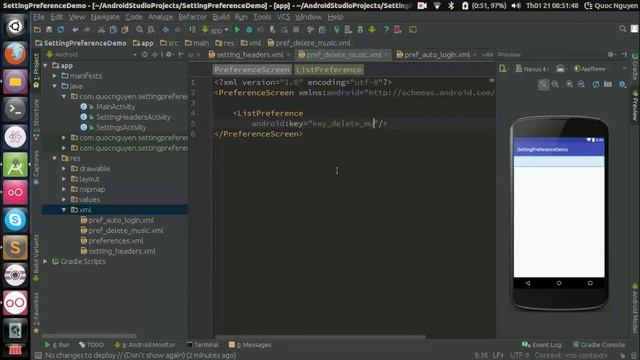Image resolution: width=640 pixels, height=360 pixels.
Task: Click the Replace toolbar icon
Action: tap(151, 29)
